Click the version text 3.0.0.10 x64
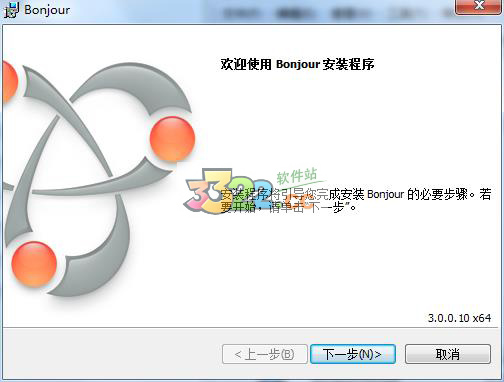This screenshot has height=382, width=504. point(459,318)
